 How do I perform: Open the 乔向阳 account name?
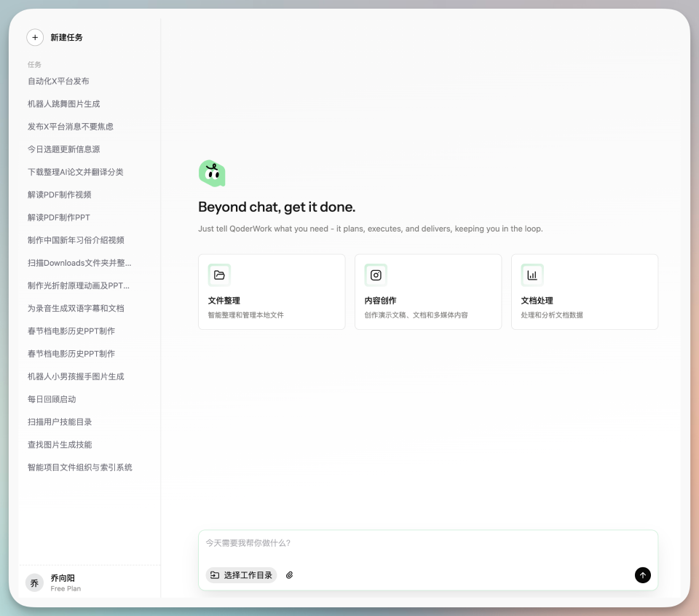click(63, 577)
